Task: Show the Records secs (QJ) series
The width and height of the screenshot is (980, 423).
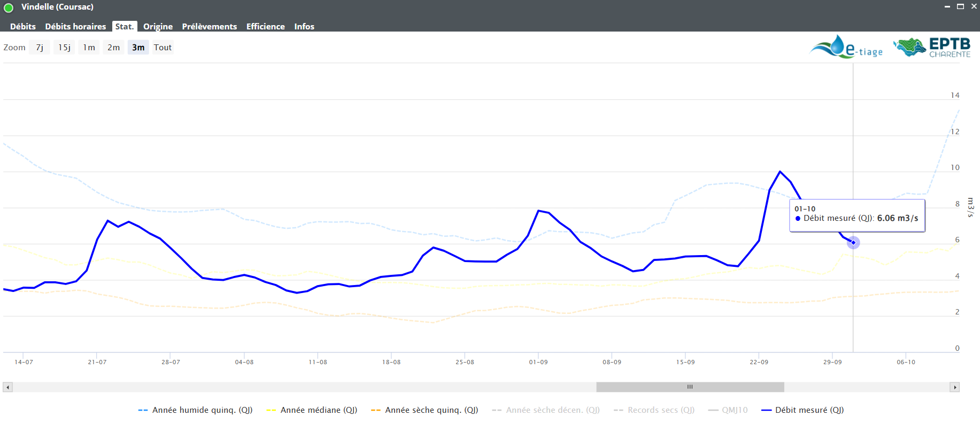Action: [x=654, y=410]
